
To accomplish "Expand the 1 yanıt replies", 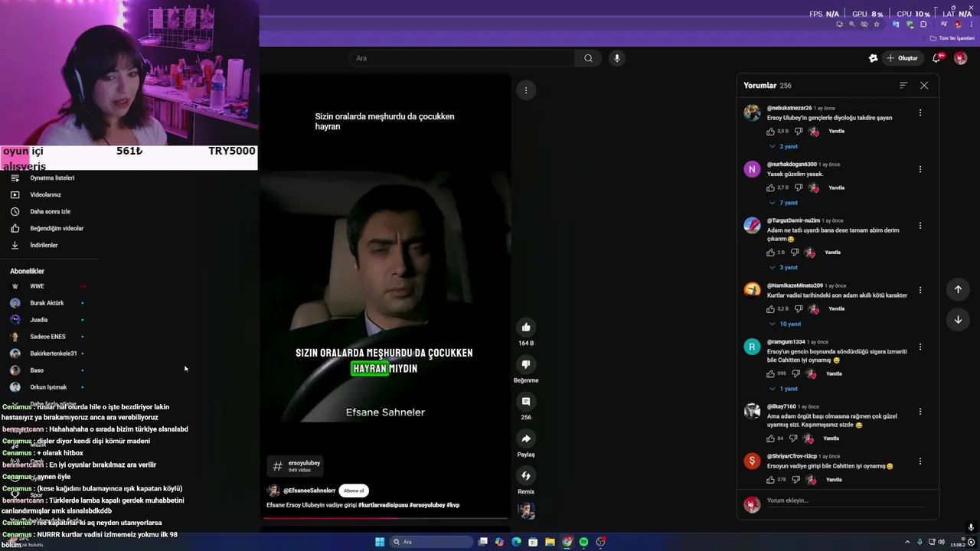I will point(783,389).
